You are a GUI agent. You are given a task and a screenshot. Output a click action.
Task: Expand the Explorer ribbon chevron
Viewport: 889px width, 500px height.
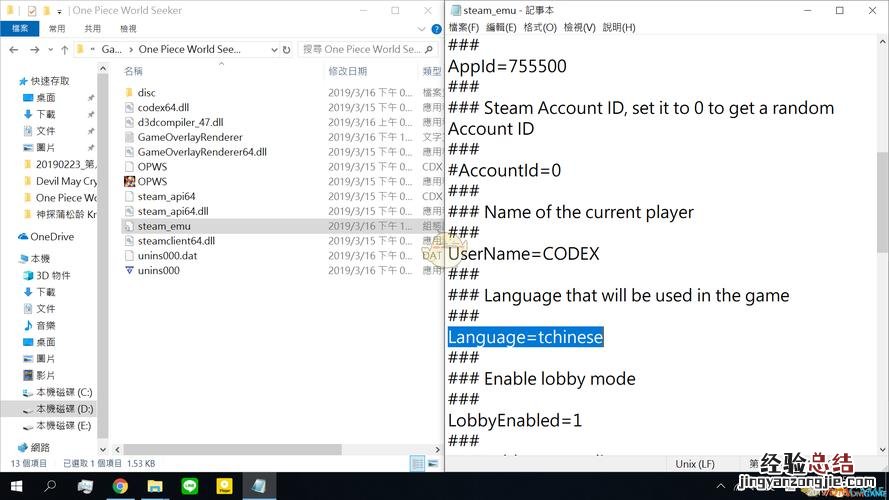pos(420,29)
